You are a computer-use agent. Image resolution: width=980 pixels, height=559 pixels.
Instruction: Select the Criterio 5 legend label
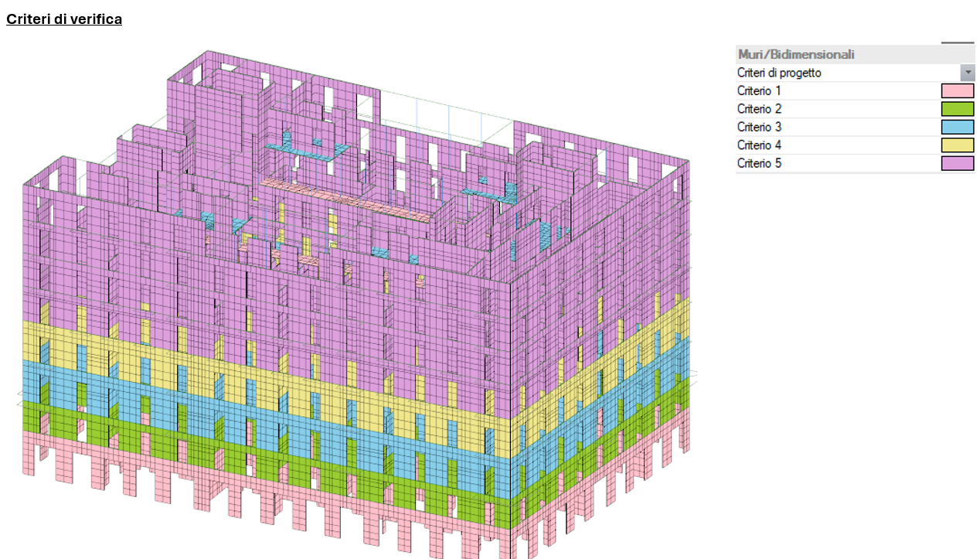click(x=759, y=163)
